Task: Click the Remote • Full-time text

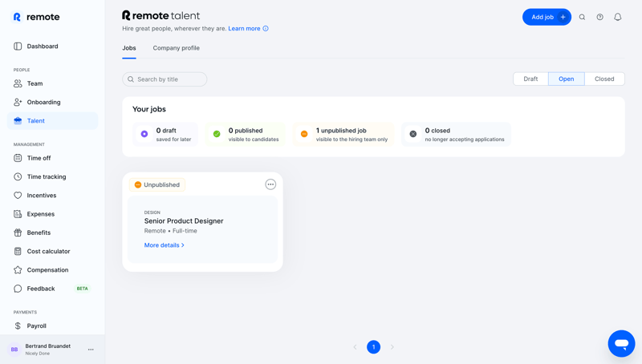Action: click(x=170, y=231)
